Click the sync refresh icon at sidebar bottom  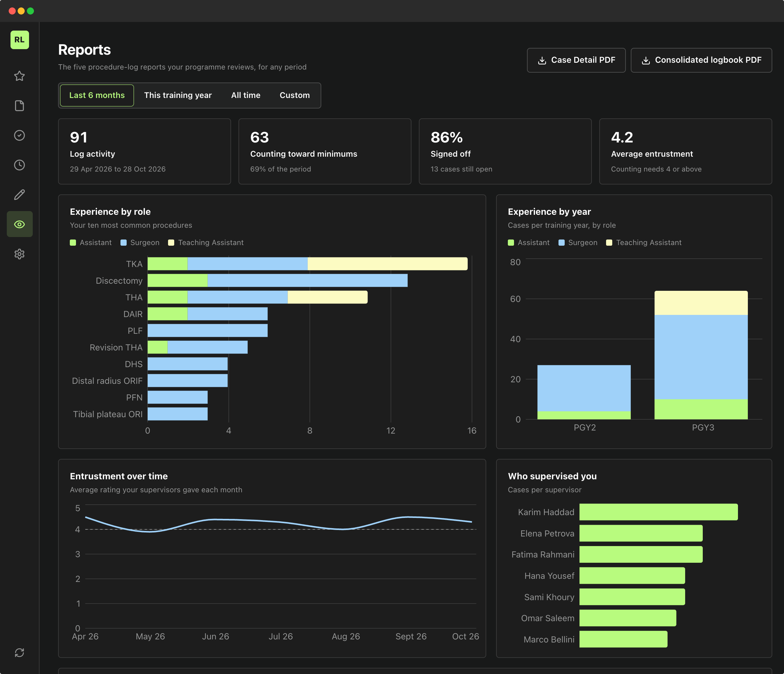20,653
